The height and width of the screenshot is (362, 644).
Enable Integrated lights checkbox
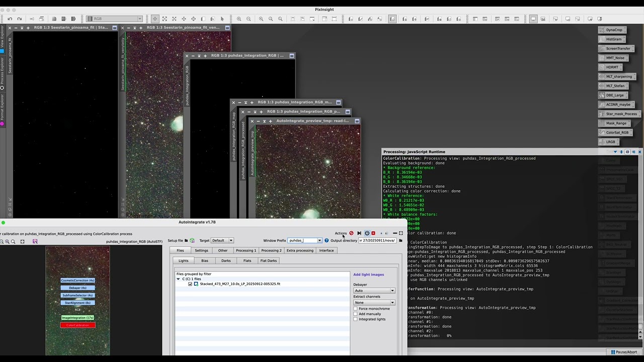(x=356, y=319)
